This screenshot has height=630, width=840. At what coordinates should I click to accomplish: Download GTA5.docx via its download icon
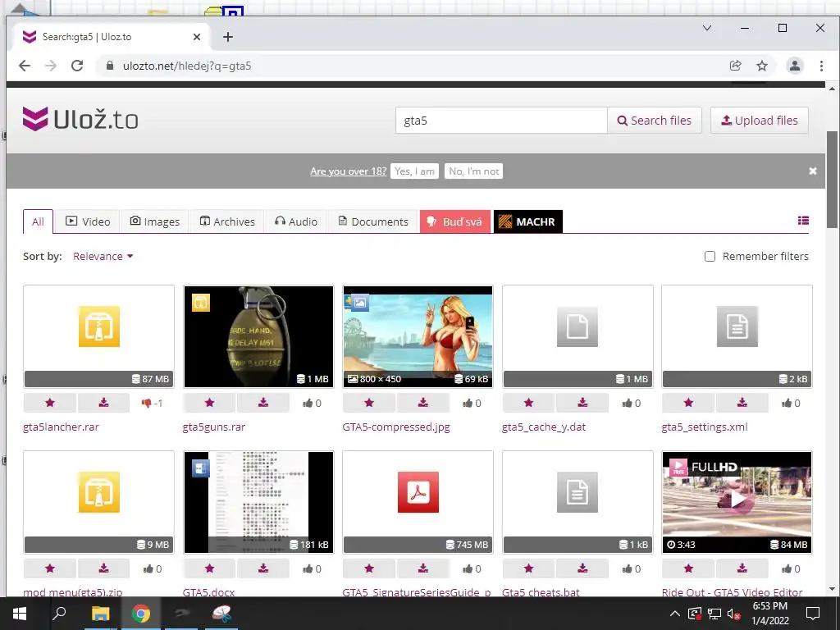[x=263, y=568]
